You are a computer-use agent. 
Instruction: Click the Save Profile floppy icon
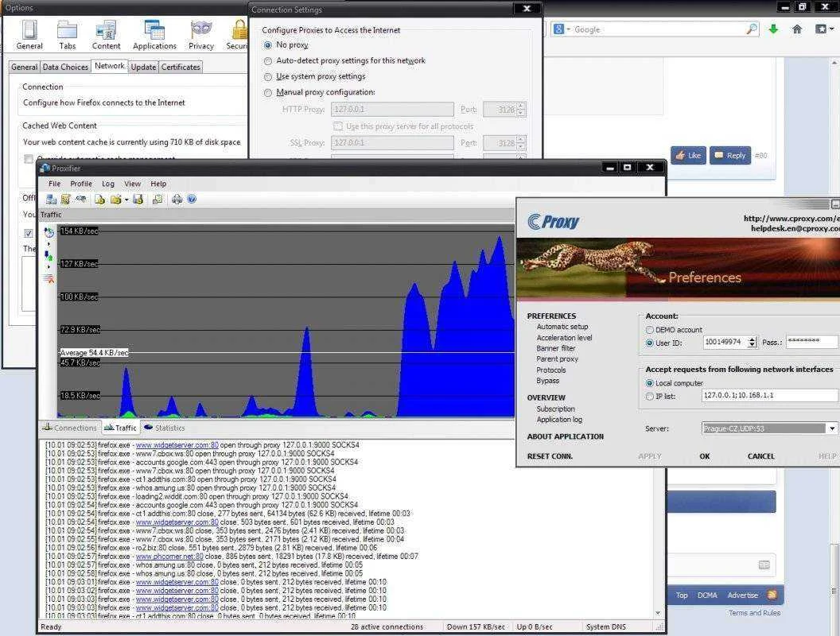pos(138,200)
